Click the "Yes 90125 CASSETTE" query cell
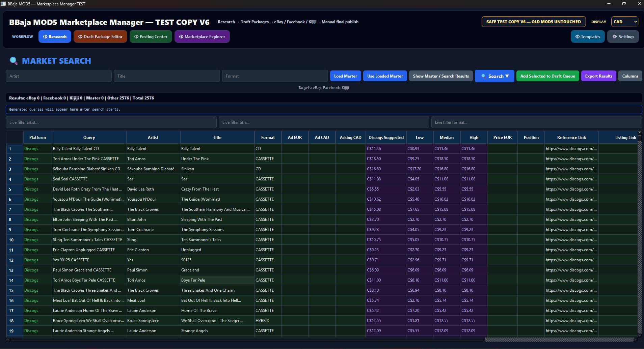The height and width of the screenshot is (349, 644). pos(89,260)
